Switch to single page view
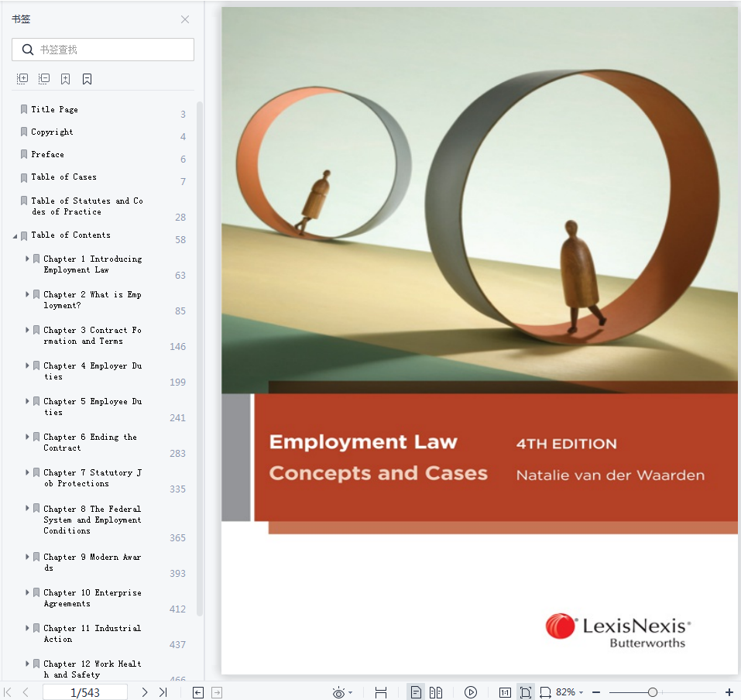Screen dimensions: 741x700 click(416, 692)
